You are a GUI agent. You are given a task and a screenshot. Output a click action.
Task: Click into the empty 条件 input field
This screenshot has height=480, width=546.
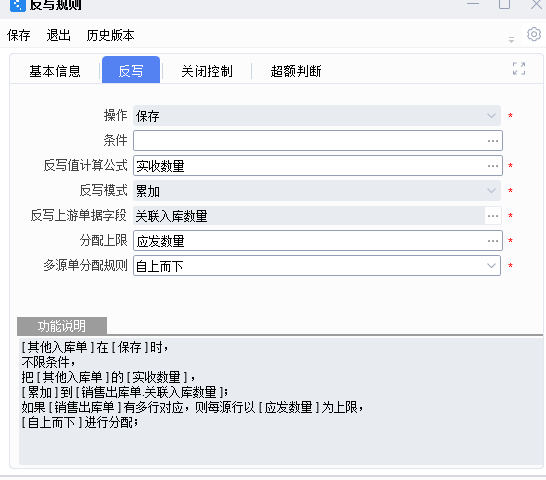[x=309, y=141]
